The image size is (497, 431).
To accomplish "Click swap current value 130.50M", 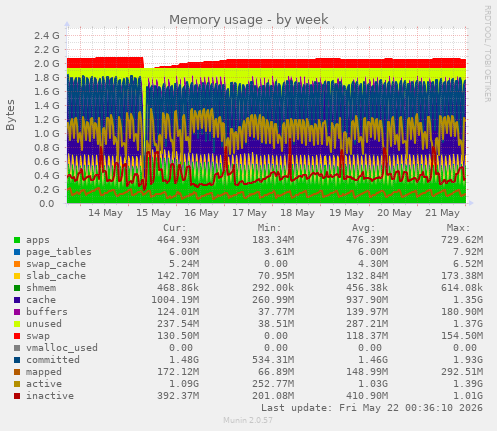I will click(178, 336).
